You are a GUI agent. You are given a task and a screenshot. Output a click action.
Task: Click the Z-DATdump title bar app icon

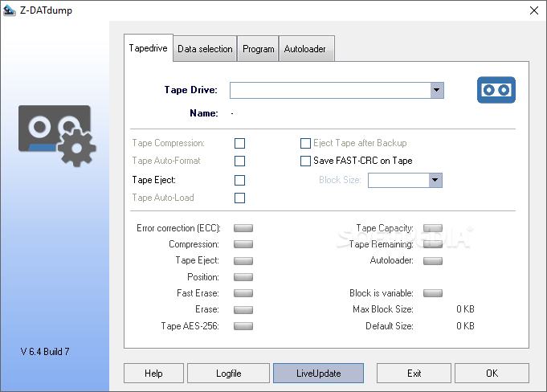tap(10, 10)
